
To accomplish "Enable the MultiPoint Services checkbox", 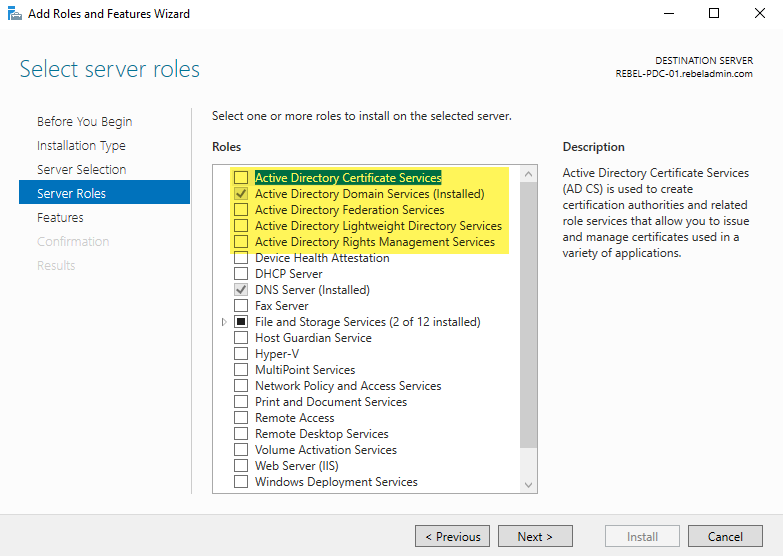I will click(241, 370).
